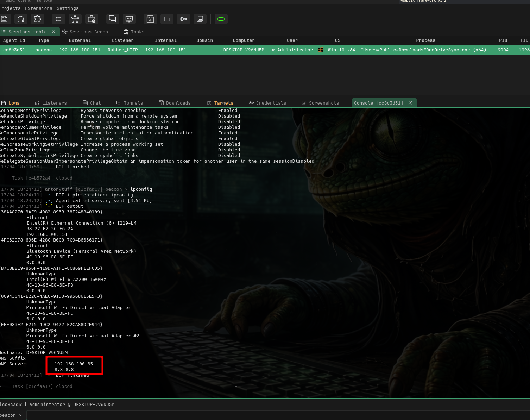
Task: Switch to the Credentials bottom tab
Action: click(x=267, y=103)
